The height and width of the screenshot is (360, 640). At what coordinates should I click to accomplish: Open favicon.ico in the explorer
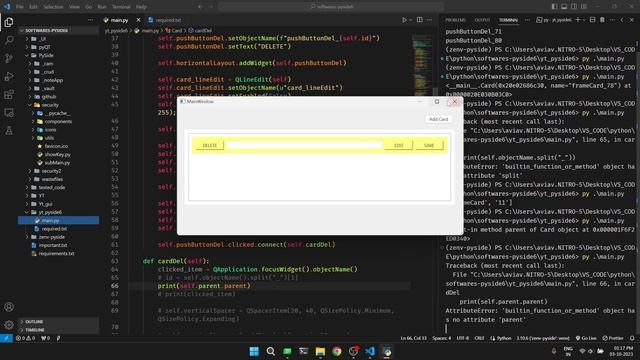pyautogui.click(x=56, y=146)
